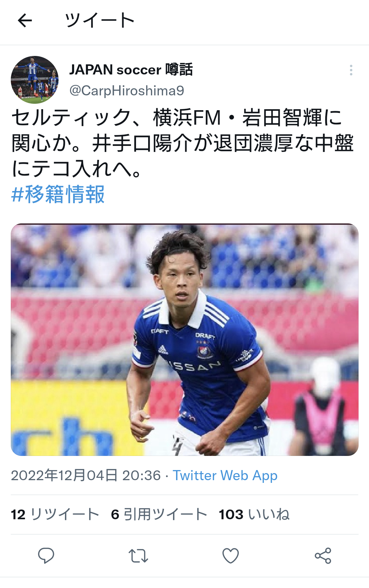This screenshot has width=369, height=588.
Task: Retweet using the arrows loop icon
Action: point(138,556)
